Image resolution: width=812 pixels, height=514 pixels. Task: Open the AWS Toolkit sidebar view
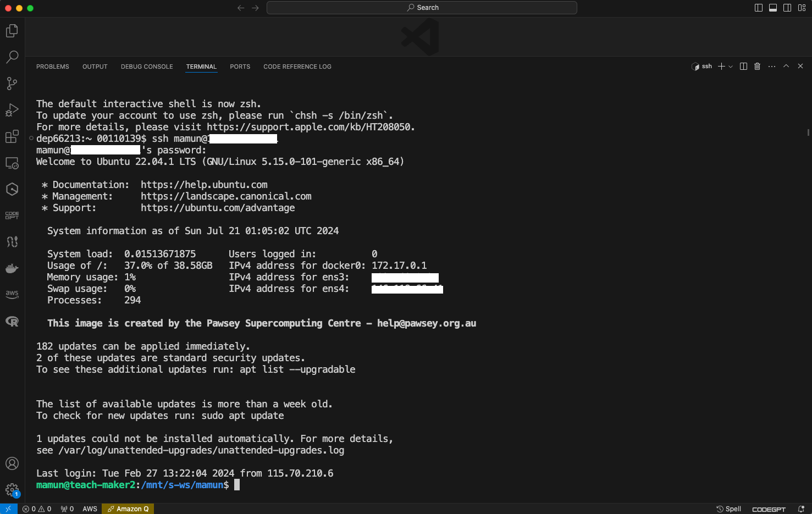12,294
